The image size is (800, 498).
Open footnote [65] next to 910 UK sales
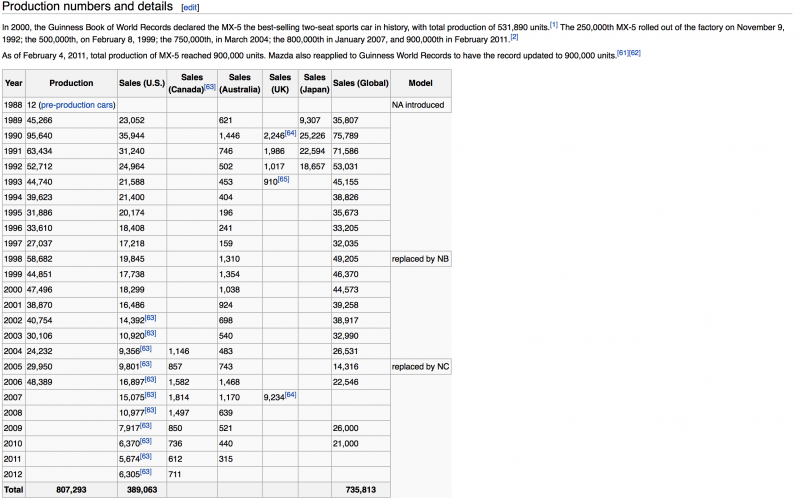(283, 179)
